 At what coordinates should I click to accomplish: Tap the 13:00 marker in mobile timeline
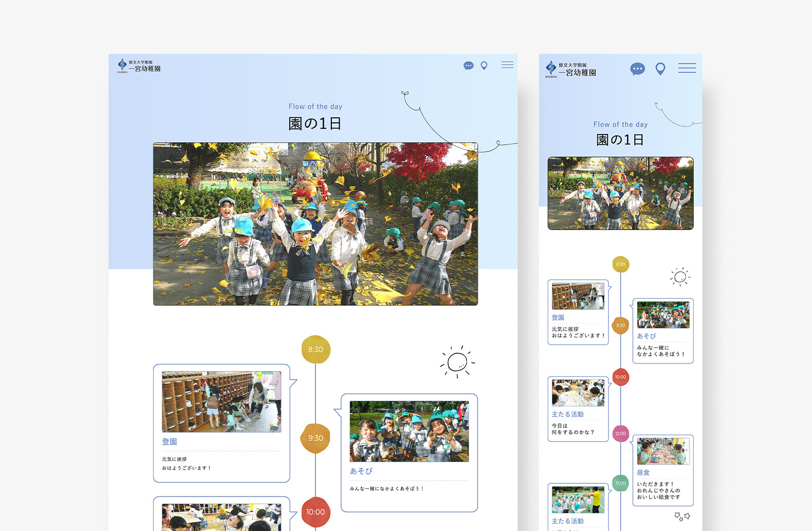(x=621, y=483)
